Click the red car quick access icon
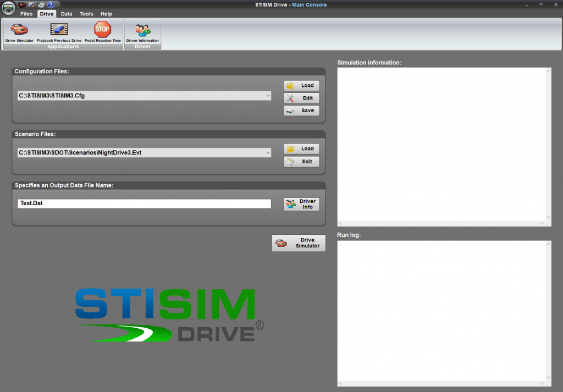This screenshot has width=563, height=392. [22, 4]
